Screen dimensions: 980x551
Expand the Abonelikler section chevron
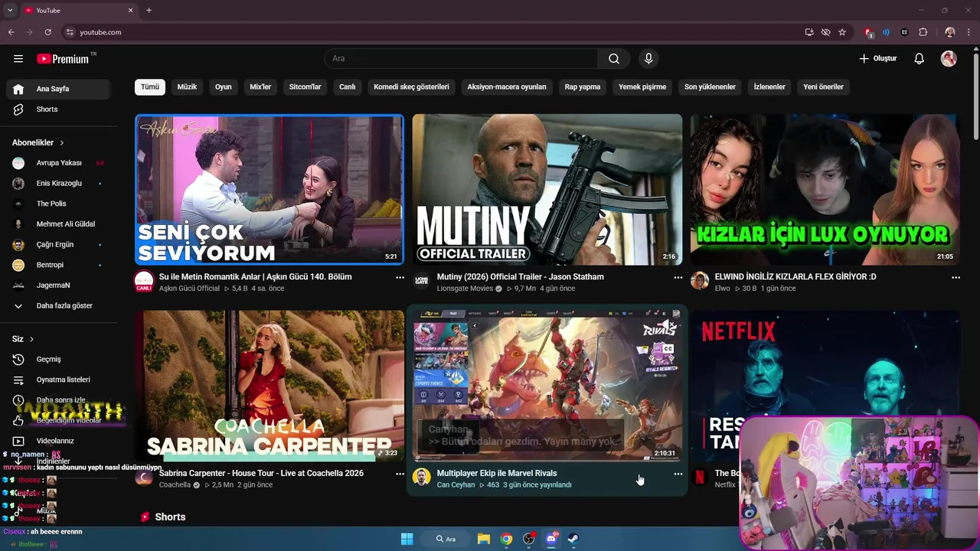coord(62,143)
